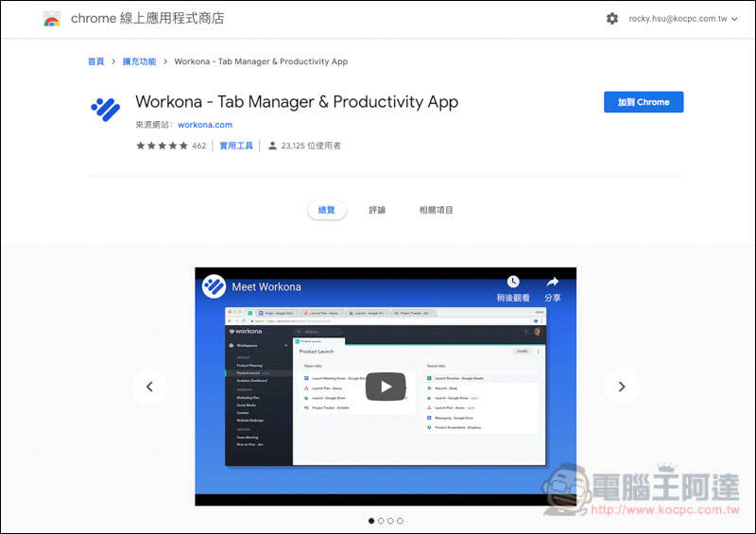The height and width of the screenshot is (534, 756).
Task: Switch to the 評論 tab
Action: click(x=377, y=210)
